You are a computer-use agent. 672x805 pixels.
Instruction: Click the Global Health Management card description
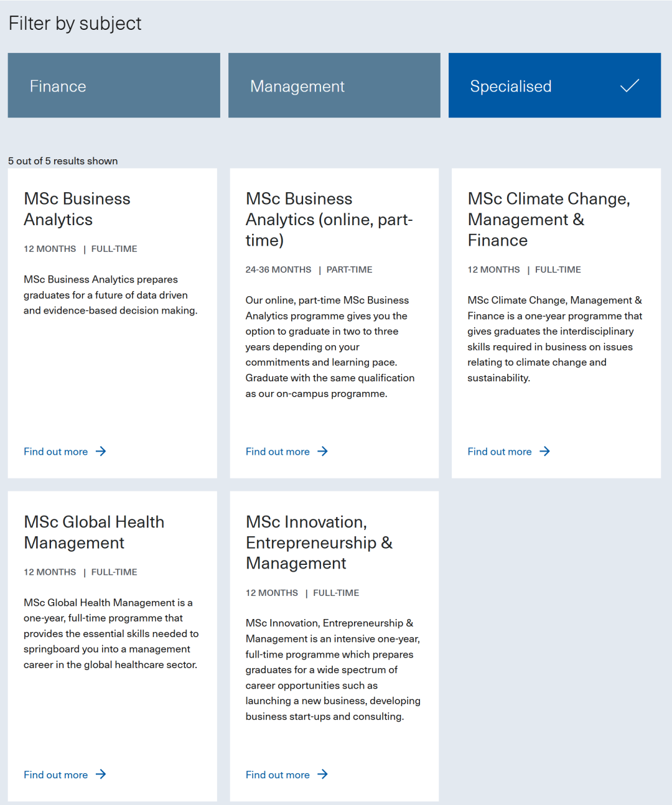click(x=111, y=633)
